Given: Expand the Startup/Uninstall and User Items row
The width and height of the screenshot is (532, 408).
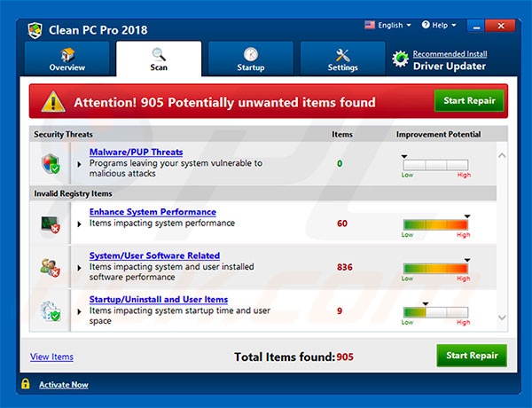Looking at the screenshot, I should click(x=79, y=311).
